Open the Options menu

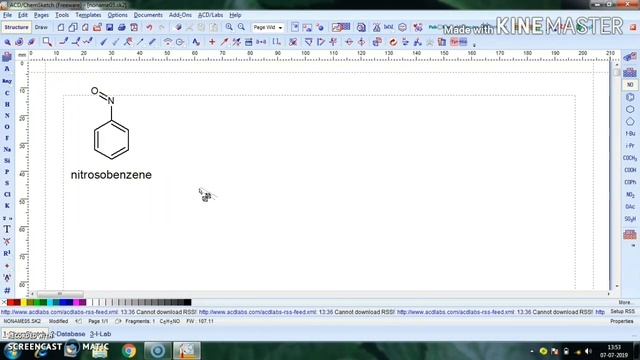118,15
